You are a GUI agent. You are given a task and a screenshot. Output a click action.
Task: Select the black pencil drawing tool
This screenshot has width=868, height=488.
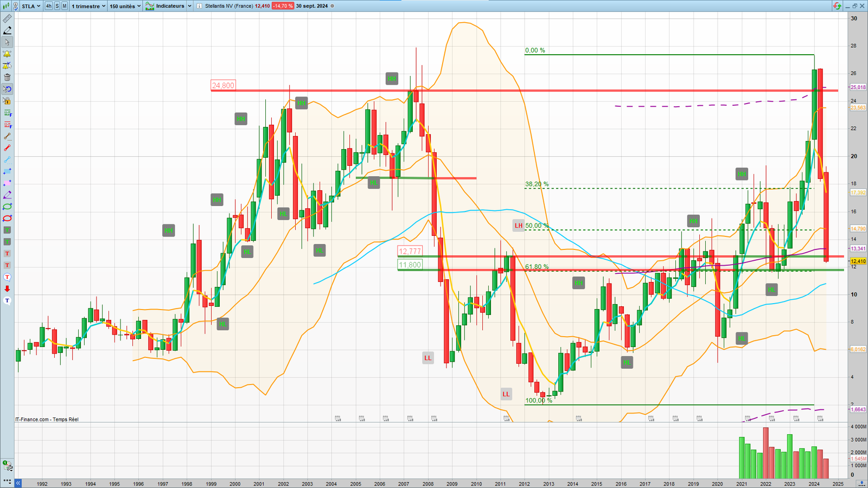7,30
